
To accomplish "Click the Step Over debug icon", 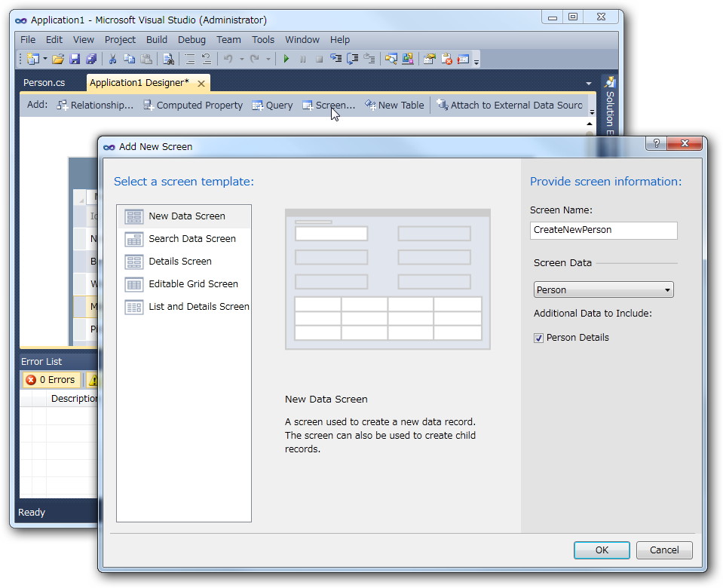I will tap(353, 59).
